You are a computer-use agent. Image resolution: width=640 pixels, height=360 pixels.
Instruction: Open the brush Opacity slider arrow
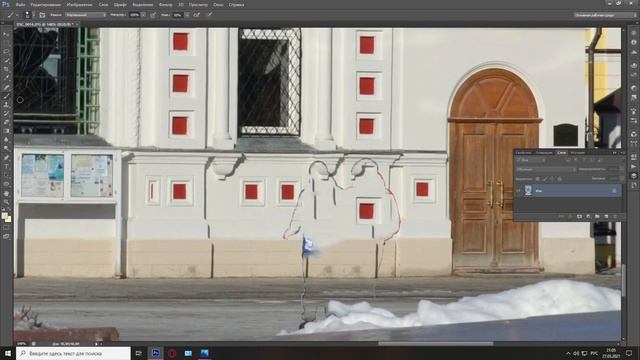(x=143, y=15)
